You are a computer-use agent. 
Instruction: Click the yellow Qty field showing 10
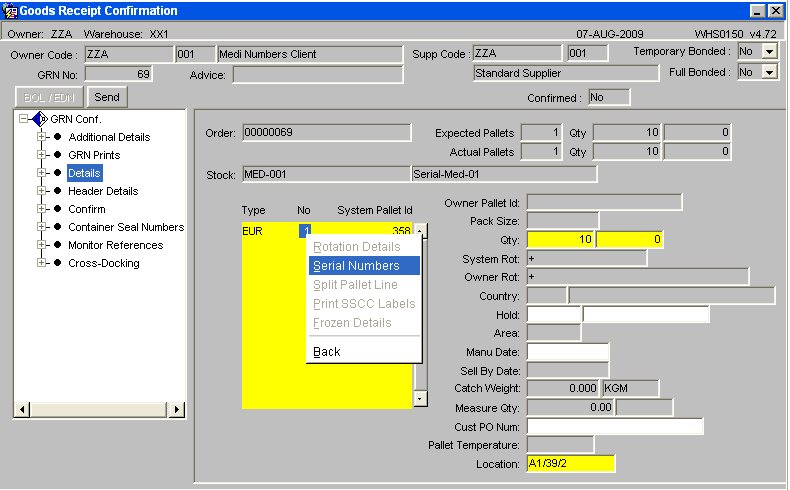(561, 239)
